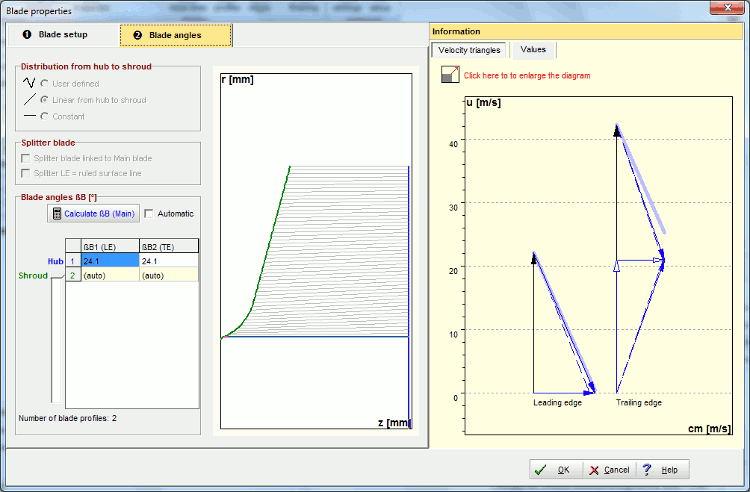
Task: Click the question mark Help icon
Action: pyautogui.click(x=647, y=470)
